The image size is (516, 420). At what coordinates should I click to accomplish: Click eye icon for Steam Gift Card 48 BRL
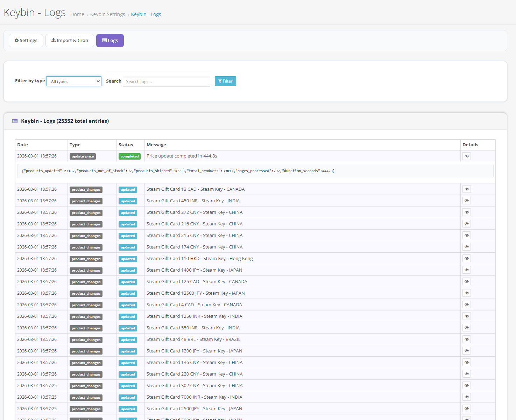[466, 339]
